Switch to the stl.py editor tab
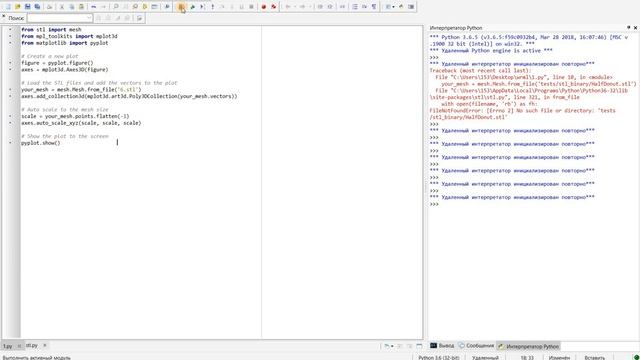 [x=32, y=346]
